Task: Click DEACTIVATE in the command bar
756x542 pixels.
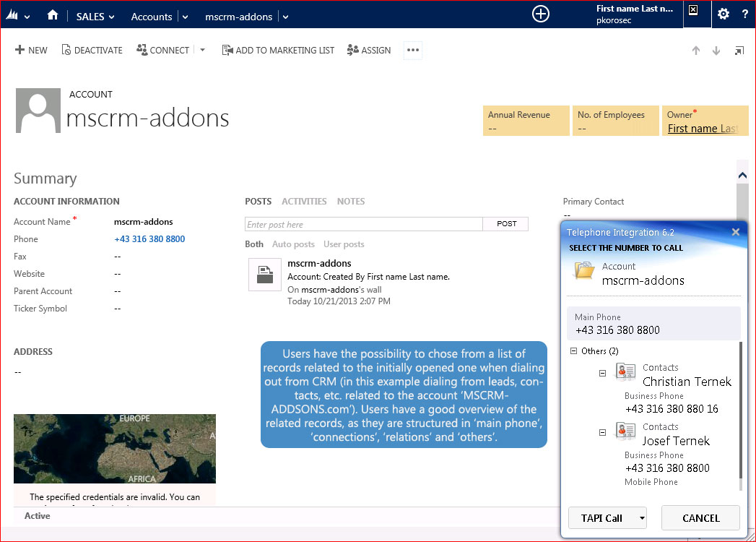Action: pyautogui.click(x=92, y=50)
